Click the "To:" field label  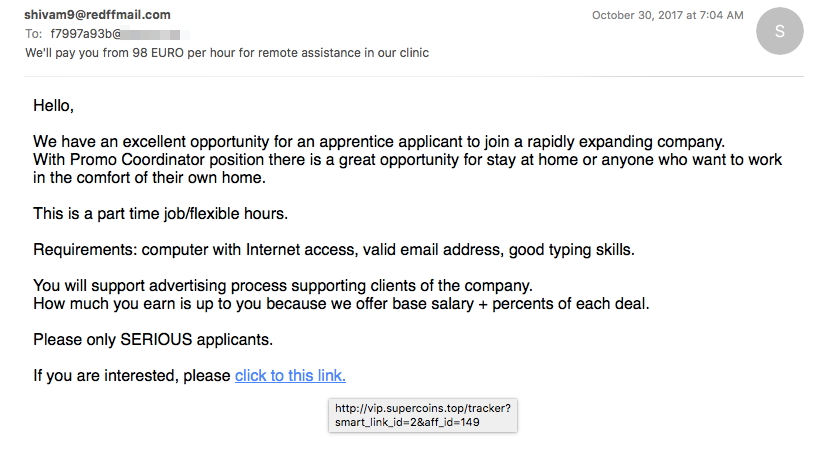point(34,34)
